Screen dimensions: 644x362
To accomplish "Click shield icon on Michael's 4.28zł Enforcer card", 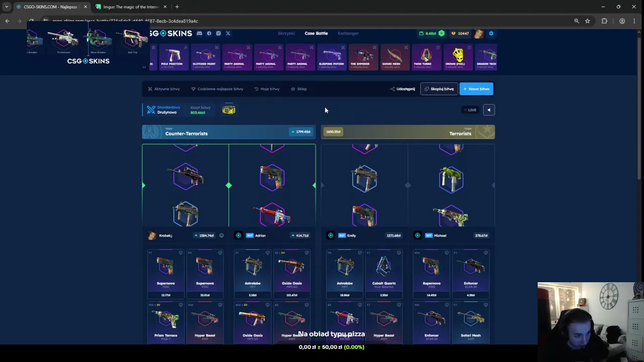I will pos(486,253).
